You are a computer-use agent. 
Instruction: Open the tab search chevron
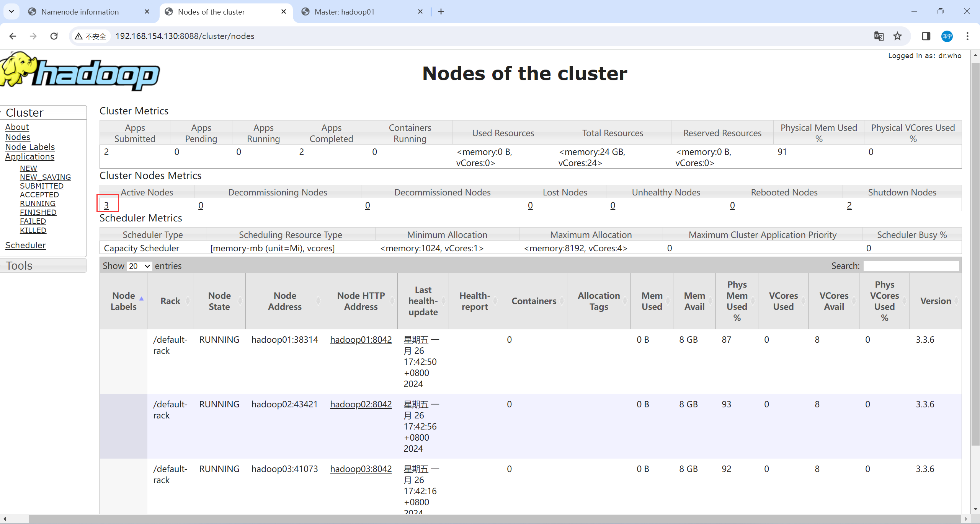click(11, 11)
